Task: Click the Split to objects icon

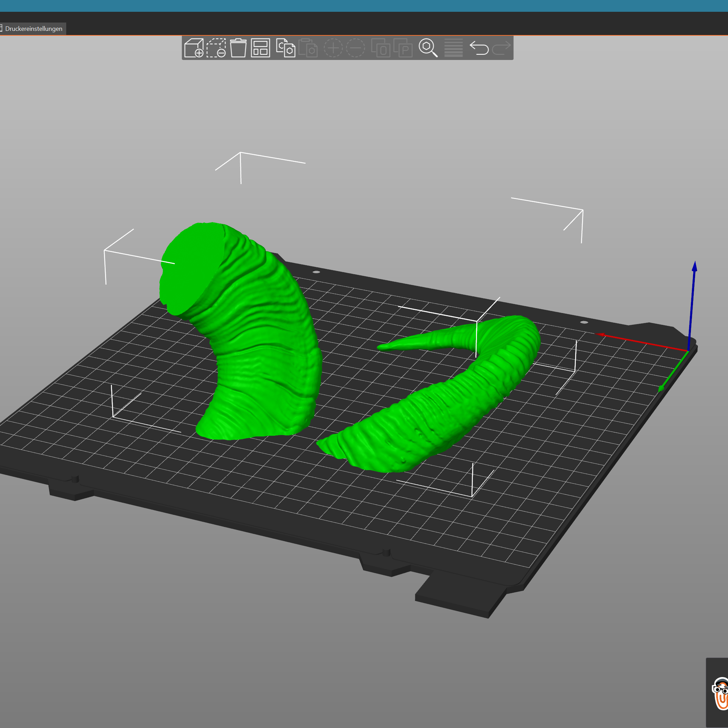Action: 380,48
